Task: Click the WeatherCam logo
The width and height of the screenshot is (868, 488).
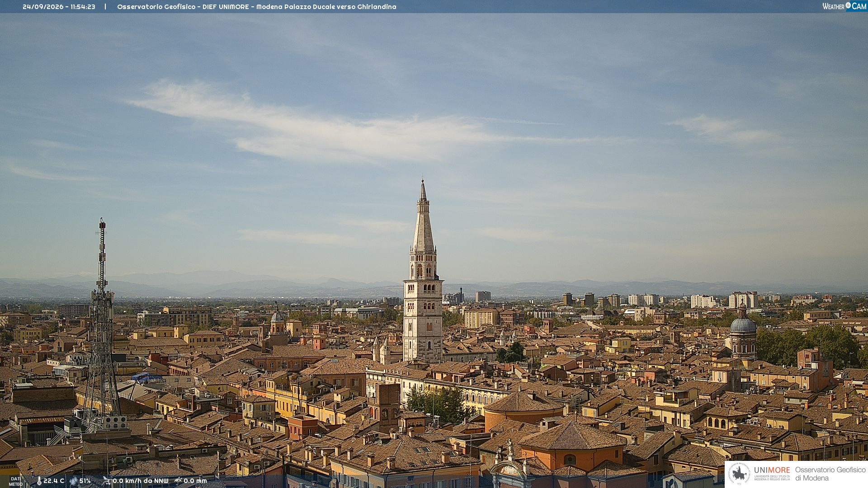Action: click(844, 6)
